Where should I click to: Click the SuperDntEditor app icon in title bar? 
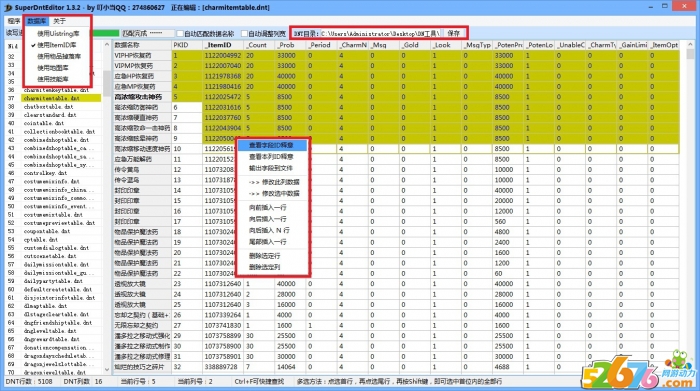pyautogui.click(x=8, y=8)
